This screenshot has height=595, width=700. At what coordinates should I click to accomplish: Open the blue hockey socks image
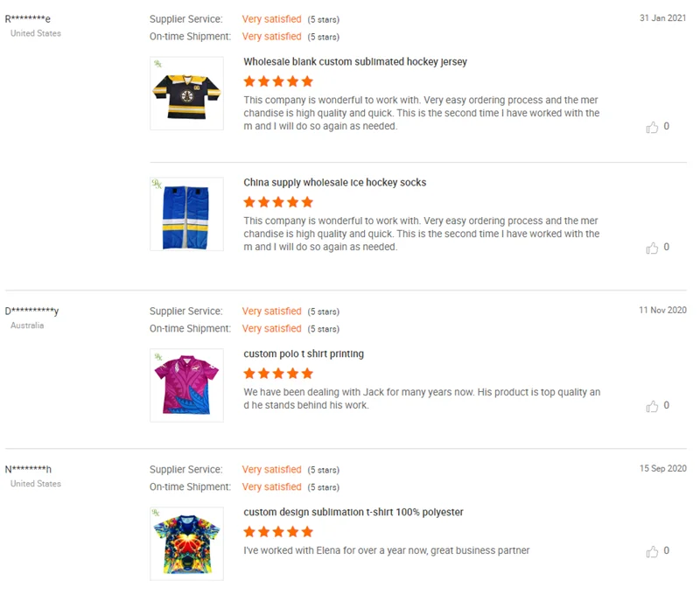point(186,214)
